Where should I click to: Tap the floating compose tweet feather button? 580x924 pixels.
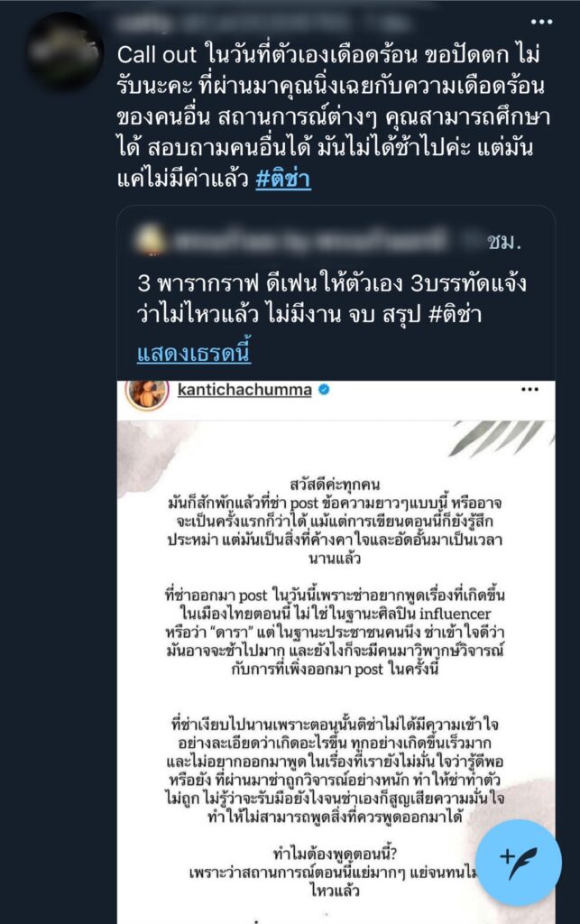click(x=518, y=862)
